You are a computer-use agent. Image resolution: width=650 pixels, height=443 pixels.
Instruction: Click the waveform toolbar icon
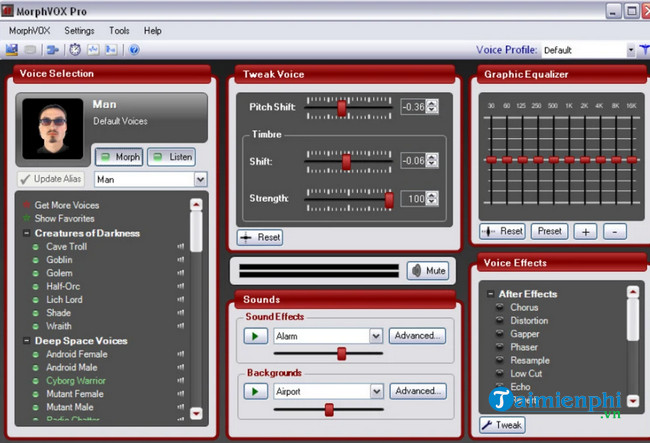click(x=93, y=50)
